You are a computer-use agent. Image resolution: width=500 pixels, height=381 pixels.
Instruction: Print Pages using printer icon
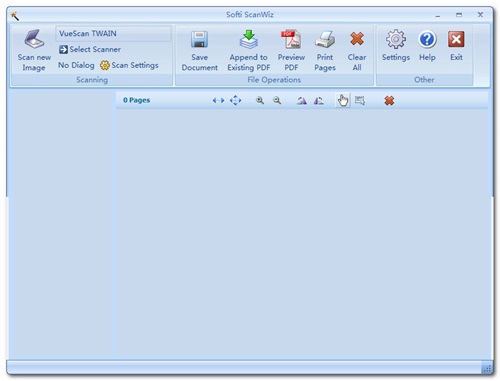(325, 50)
